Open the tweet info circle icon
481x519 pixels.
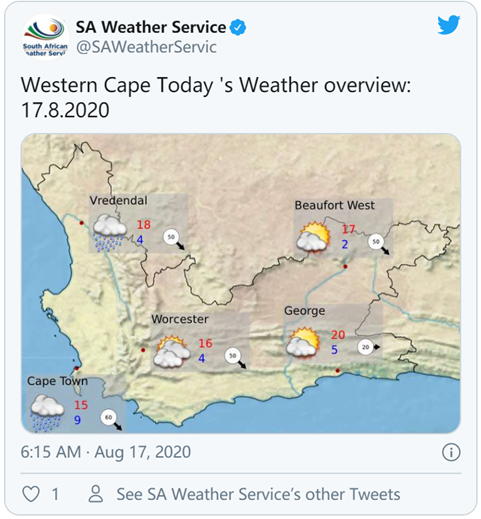coord(451,452)
